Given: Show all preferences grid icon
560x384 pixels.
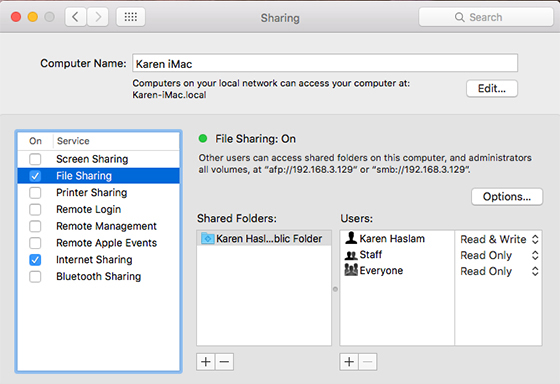Looking at the screenshot, I should pyautogui.click(x=131, y=17).
